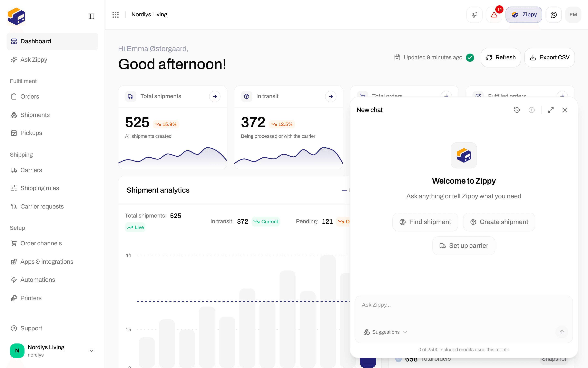
Task: Open In transit card arrow
Action: coord(331,97)
